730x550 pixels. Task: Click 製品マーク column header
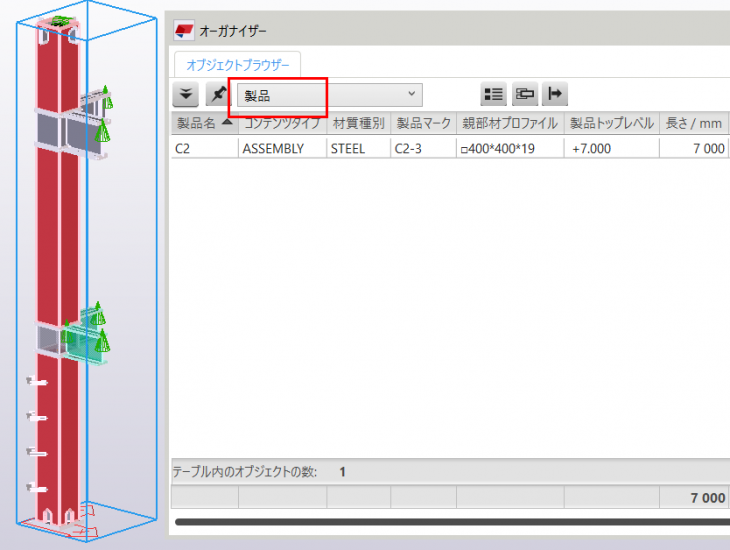[424, 123]
